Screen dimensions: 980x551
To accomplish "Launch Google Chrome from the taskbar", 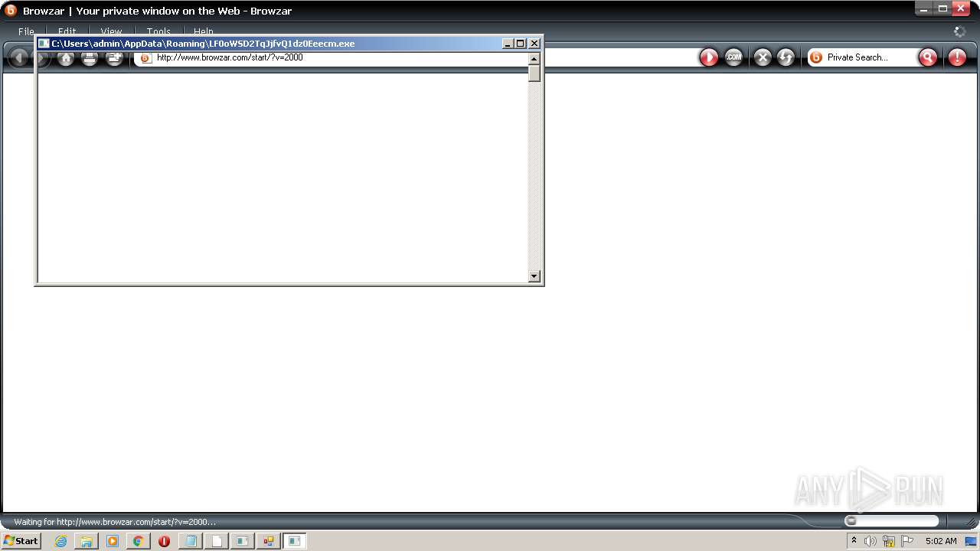I will coord(138,541).
